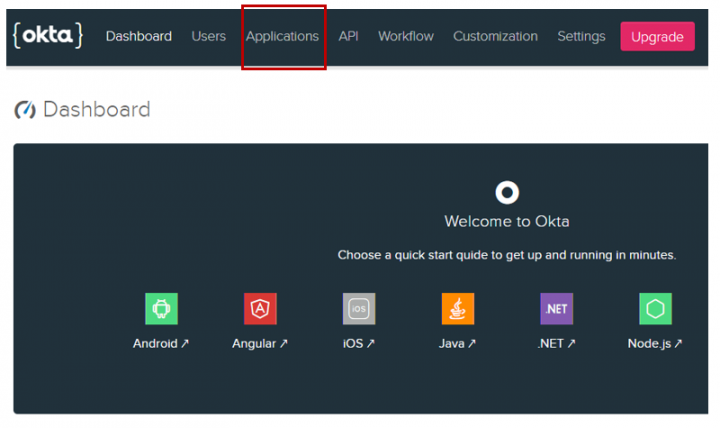Viewport: 720px width, 428px height.
Task: Select the gray iOS icon
Action: pyautogui.click(x=359, y=309)
